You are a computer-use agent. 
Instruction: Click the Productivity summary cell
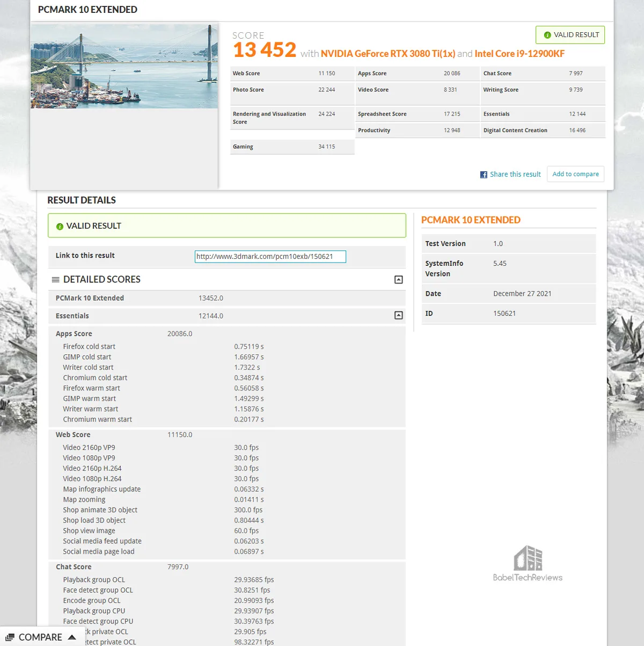[418, 130]
